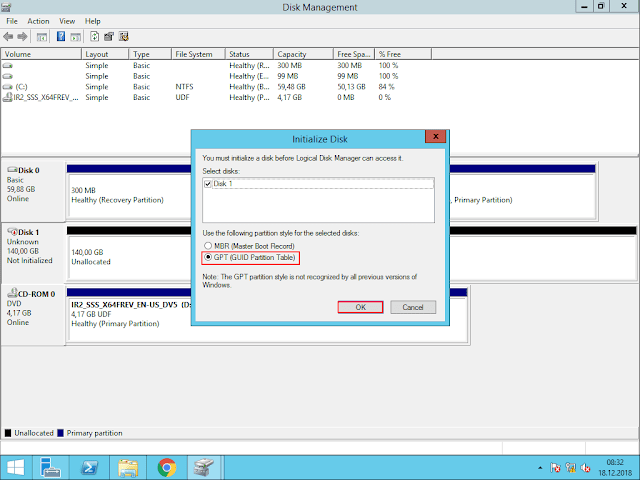This screenshot has width=640, height=480.
Task: Click the 4,17 GB capacity cell in list
Action: [289, 97]
